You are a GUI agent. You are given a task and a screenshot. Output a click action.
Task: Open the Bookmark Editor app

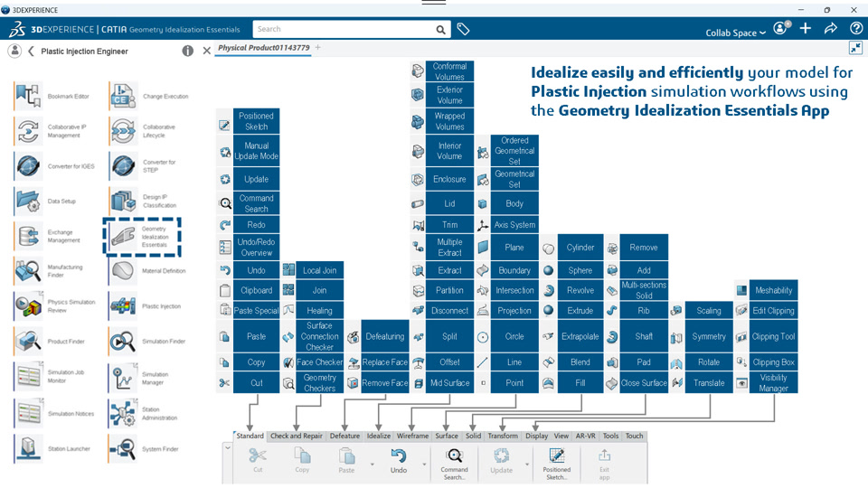click(28, 96)
